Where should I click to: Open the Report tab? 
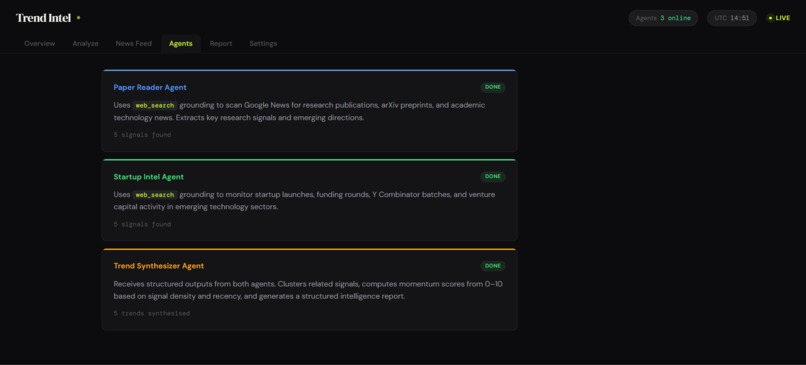click(221, 44)
